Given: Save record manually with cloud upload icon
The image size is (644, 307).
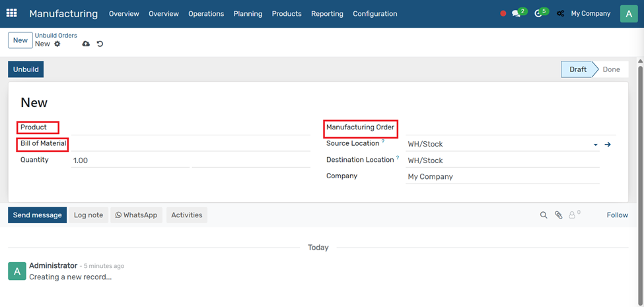Looking at the screenshot, I should [86, 44].
